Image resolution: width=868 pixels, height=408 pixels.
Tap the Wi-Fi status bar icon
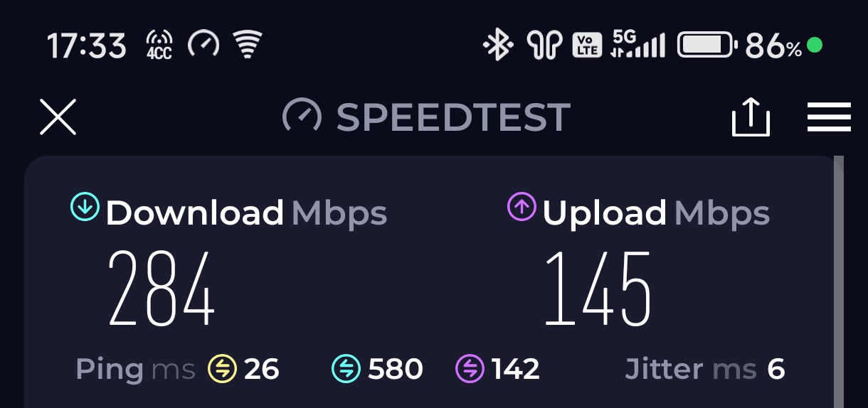pyautogui.click(x=248, y=46)
